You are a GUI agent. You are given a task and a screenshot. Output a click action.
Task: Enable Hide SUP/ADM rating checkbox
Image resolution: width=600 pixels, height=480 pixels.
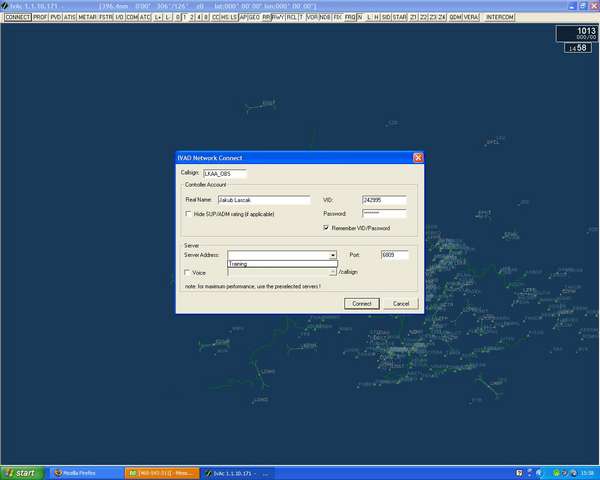coord(188,214)
